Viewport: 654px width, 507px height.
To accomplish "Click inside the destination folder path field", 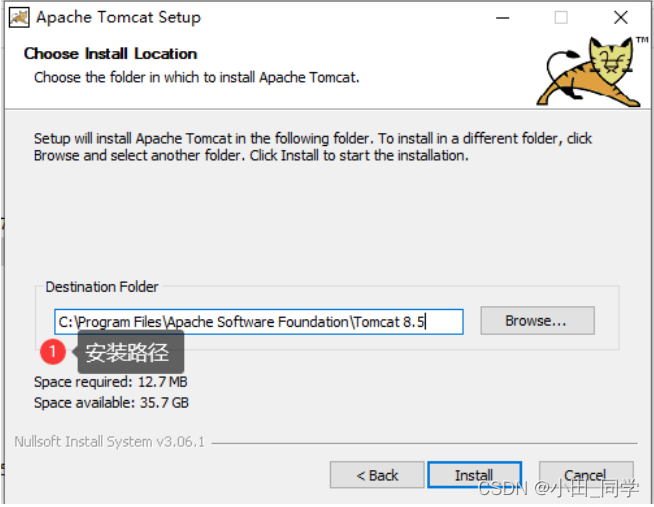I will coord(259,321).
